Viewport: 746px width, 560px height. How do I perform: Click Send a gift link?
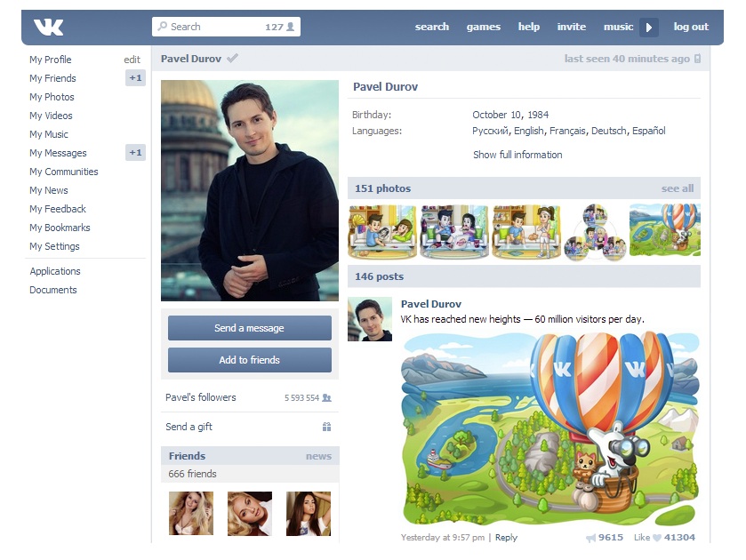[189, 427]
